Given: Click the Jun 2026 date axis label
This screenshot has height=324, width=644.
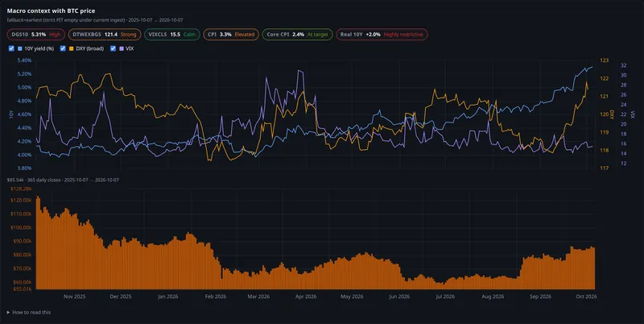Looking at the screenshot, I should 398,297.
